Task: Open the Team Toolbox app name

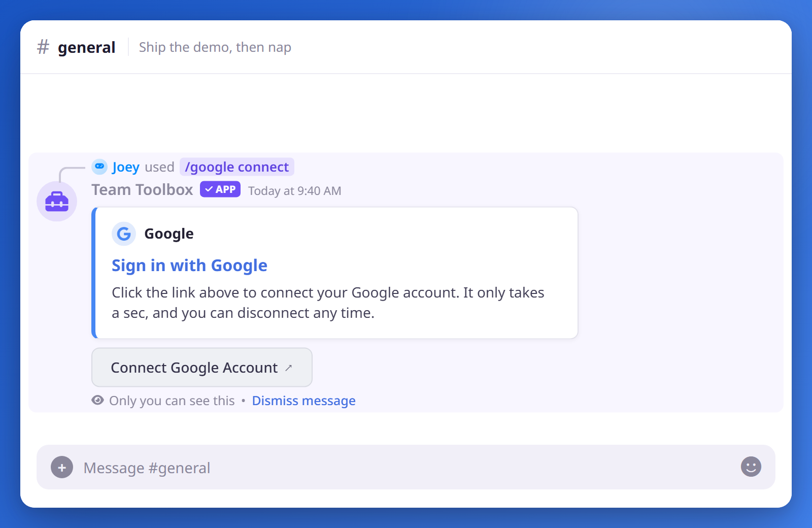Action: click(142, 189)
